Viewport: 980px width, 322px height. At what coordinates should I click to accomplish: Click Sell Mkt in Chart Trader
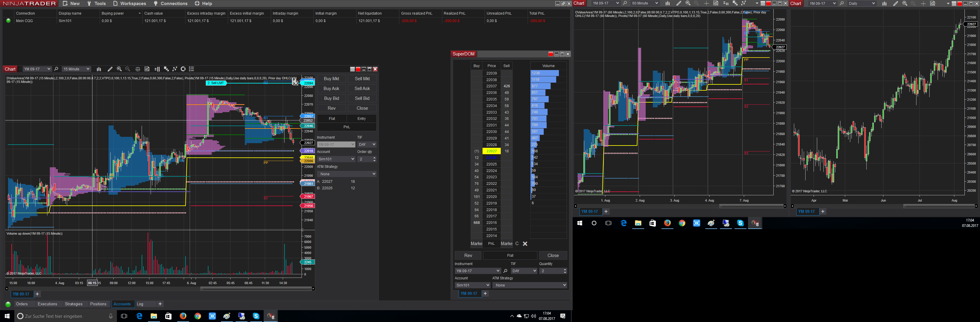click(x=362, y=79)
